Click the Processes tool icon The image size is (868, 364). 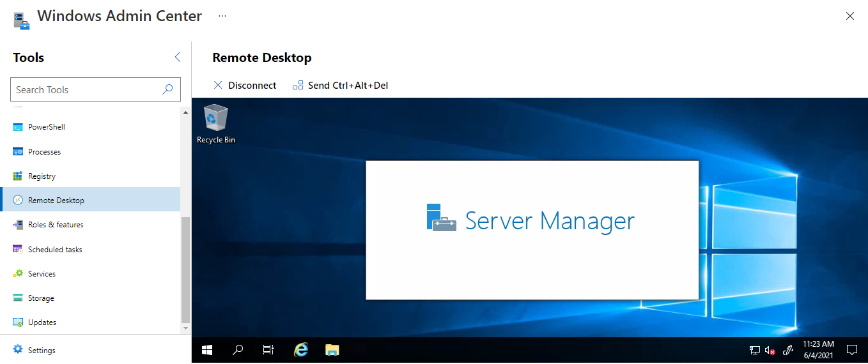click(x=18, y=151)
